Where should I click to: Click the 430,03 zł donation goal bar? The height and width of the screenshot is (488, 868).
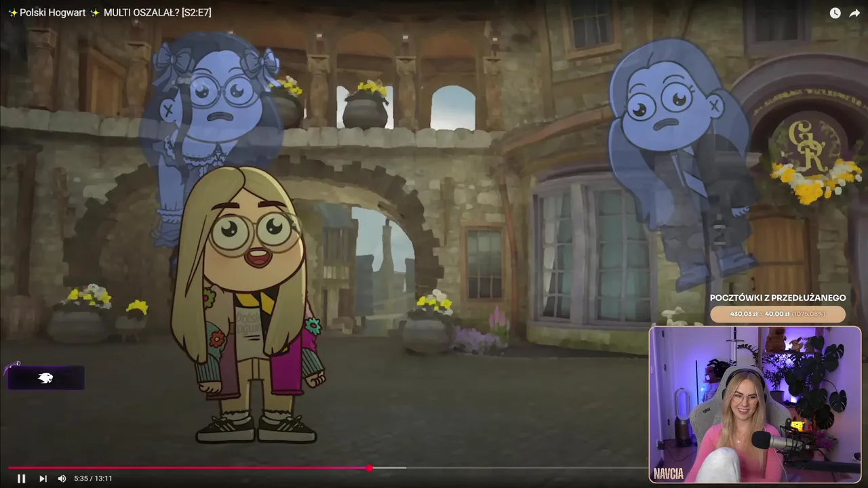click(778, 314)
